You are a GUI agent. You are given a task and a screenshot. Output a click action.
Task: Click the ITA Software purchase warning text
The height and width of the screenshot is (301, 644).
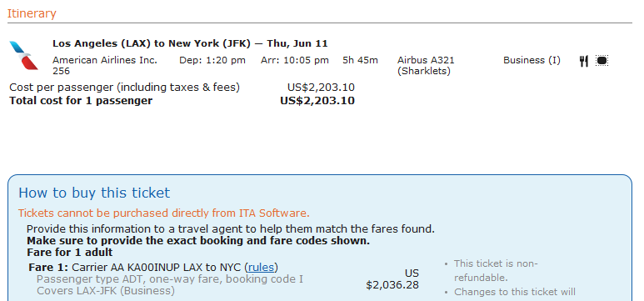click(164, 213)
